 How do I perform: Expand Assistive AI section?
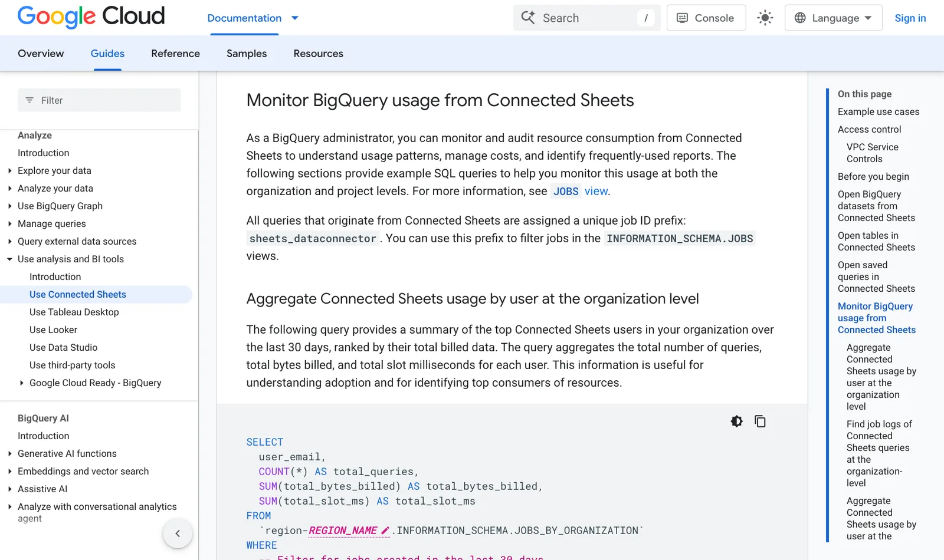click(x=10, y=489)
